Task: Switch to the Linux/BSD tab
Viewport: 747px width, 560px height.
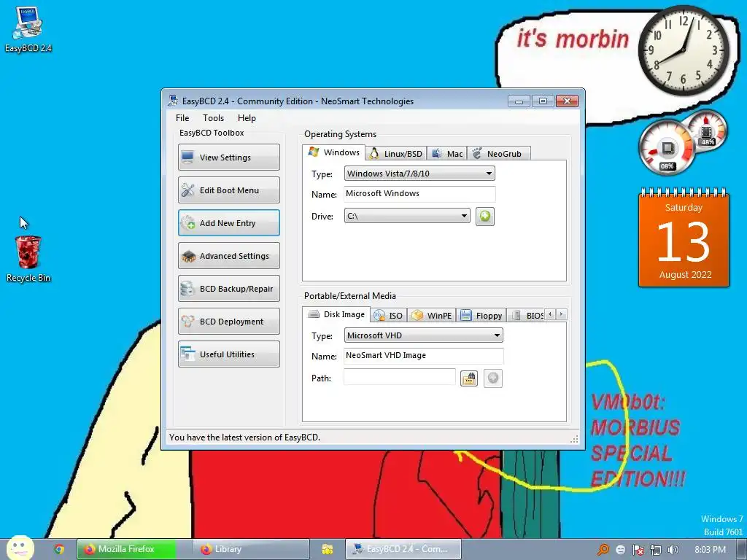Action: [396, 154]
